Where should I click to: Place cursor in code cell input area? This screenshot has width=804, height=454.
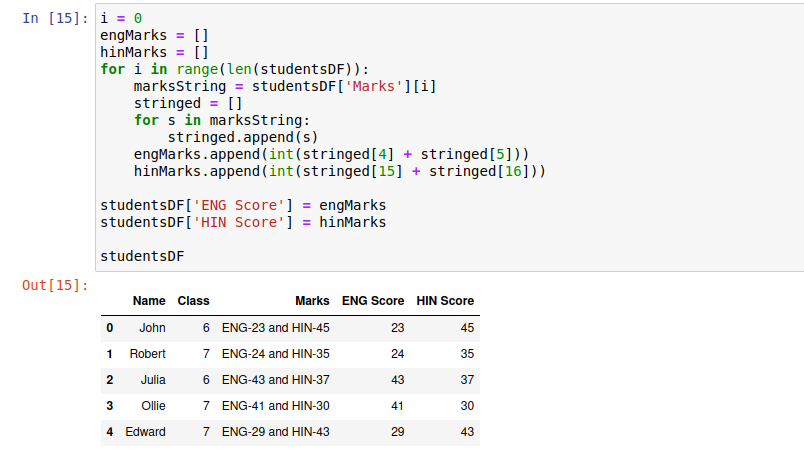450,137
